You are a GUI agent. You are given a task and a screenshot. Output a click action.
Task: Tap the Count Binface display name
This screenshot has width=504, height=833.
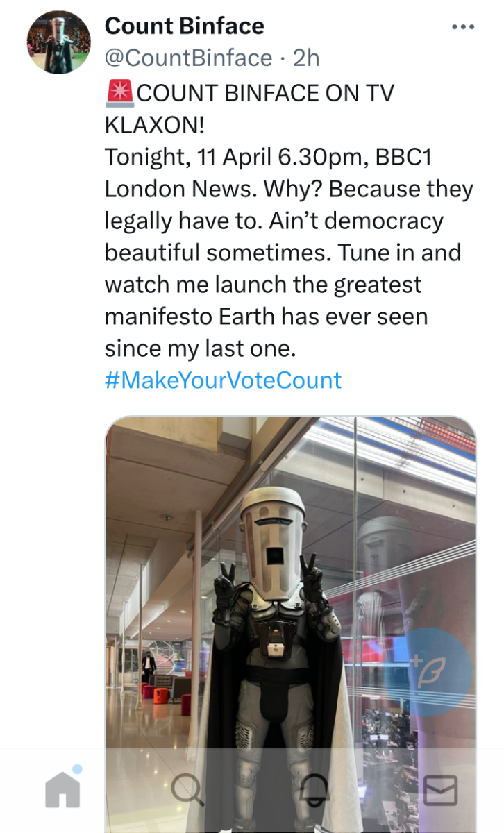pos(184,26)
